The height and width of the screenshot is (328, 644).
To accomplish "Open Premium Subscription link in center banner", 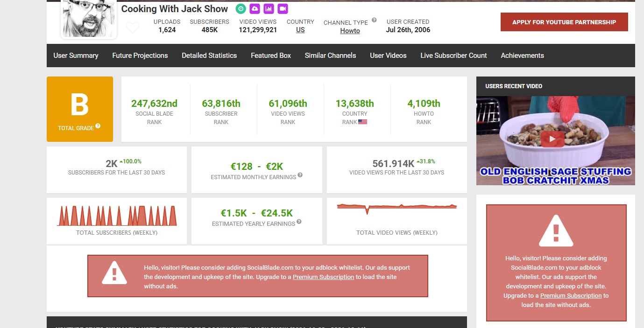I will [323, 277].
